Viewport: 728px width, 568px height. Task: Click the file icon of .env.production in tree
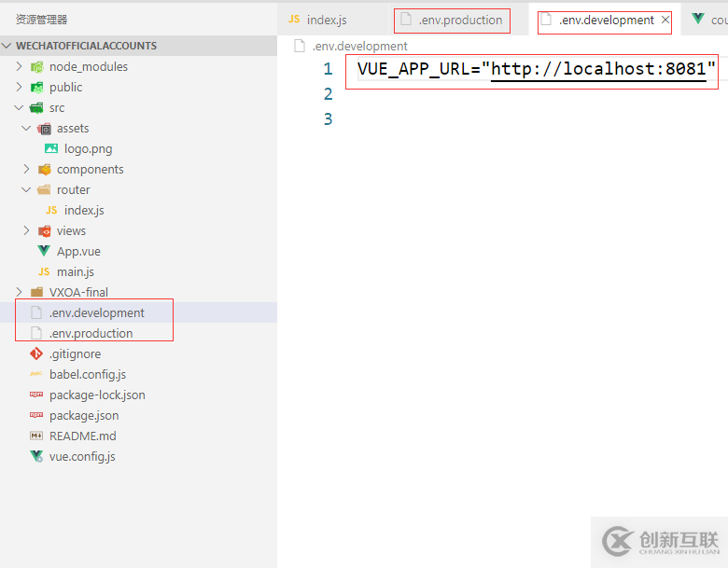tap(36, 333)
